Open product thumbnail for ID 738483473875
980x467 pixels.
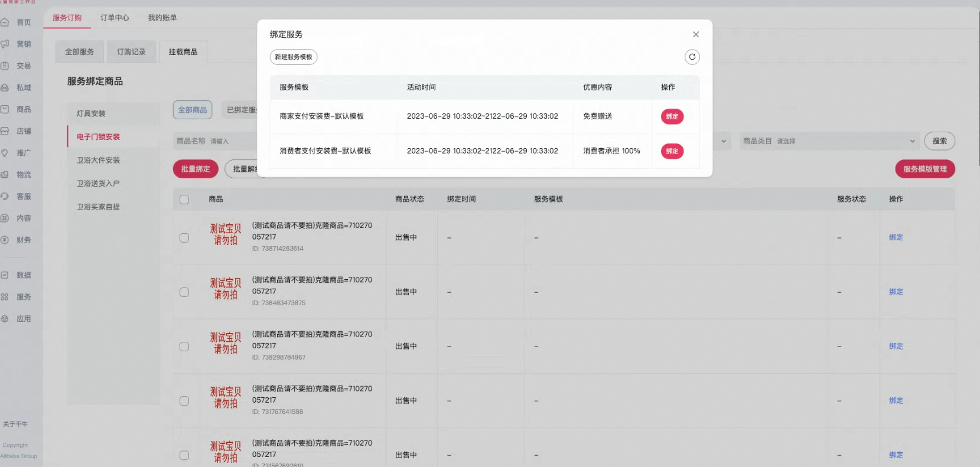click(x=226, y=289)
